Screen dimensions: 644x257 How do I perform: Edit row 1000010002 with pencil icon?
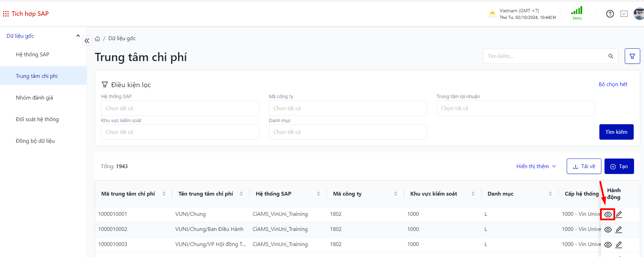619,230
